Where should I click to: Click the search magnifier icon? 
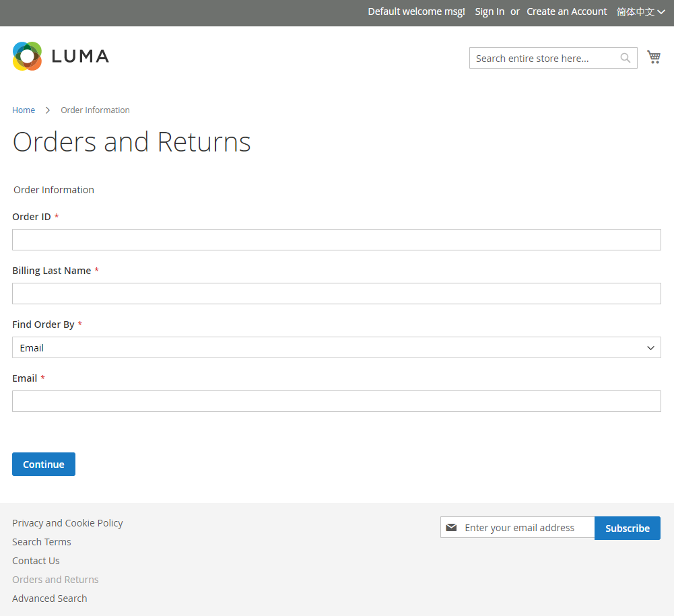coord(625,58)
